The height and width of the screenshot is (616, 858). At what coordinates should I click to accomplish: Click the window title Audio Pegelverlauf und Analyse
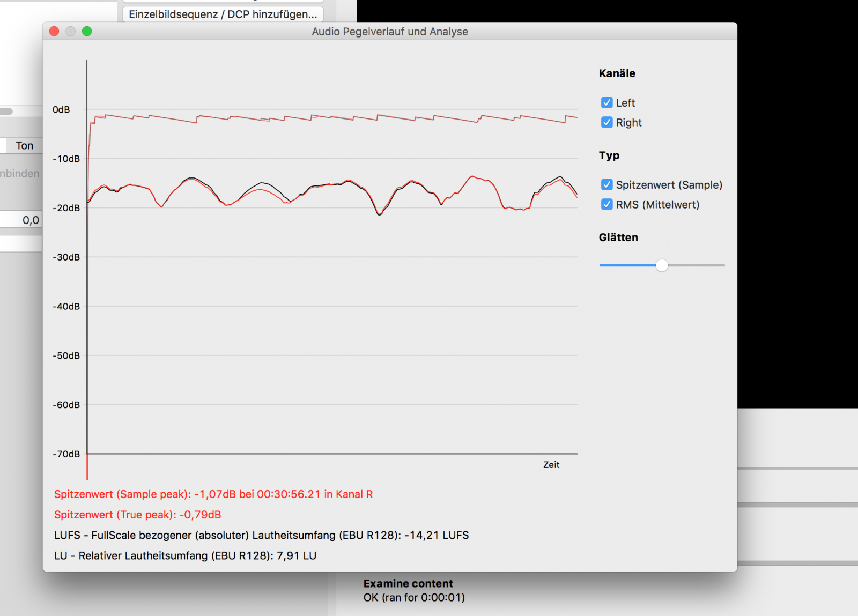[390, 32]
